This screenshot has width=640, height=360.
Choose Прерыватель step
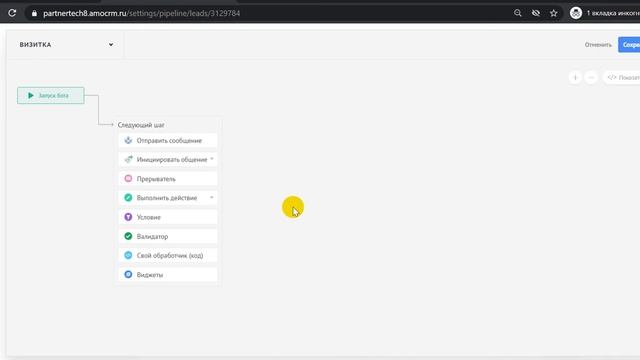pyautogui.click(x=168, y=179)
